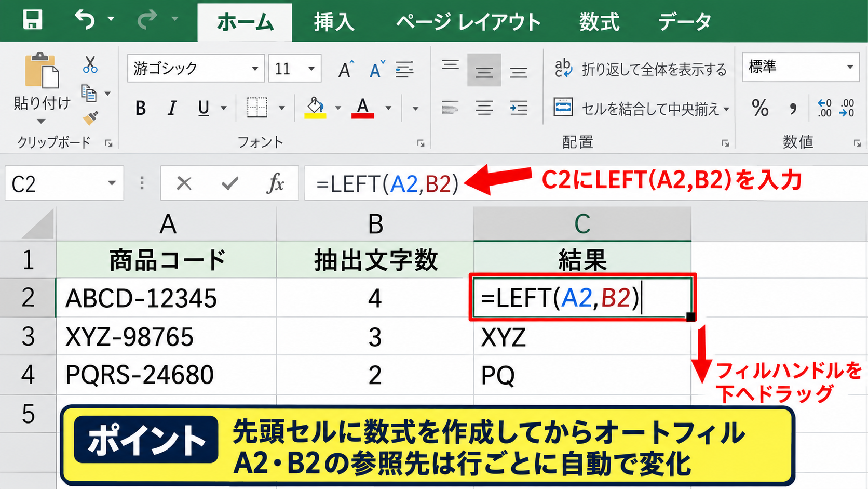The image size is (868, 489).
Task: Click the fx Insert Function icon
Action: pyautogui.click(x=275, y=183)
